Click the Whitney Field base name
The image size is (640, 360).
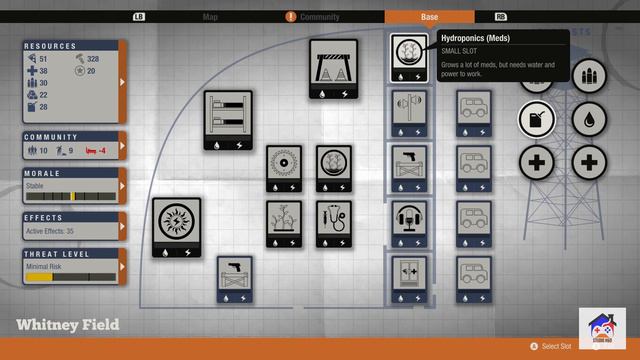click(x=68, y=325)
